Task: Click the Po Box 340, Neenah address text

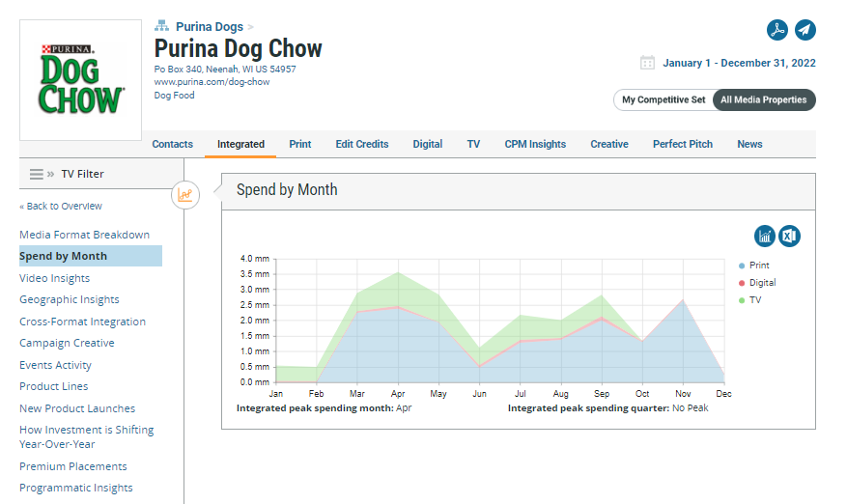Action: tap(225, 70)
